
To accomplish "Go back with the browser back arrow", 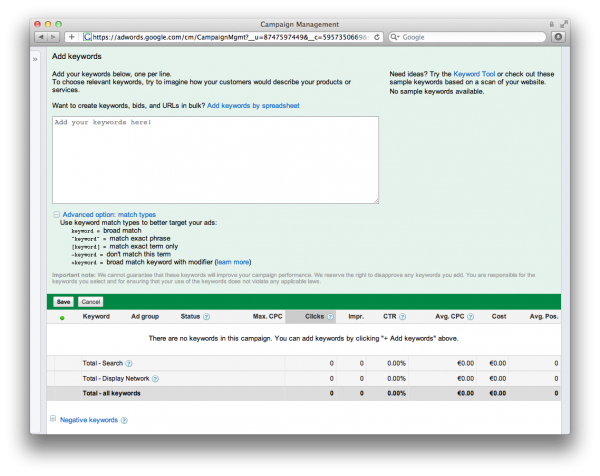I will coord(41,37).
